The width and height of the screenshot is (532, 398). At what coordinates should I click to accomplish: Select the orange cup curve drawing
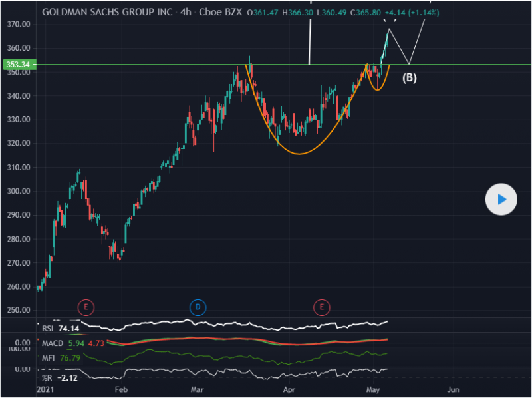coord(298,154)
